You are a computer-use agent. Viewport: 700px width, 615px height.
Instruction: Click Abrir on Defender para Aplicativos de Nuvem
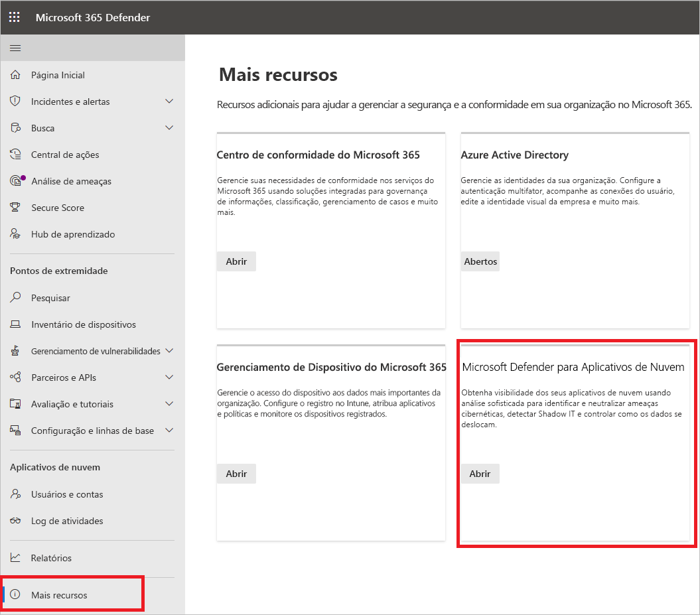[x=480, y=474]
